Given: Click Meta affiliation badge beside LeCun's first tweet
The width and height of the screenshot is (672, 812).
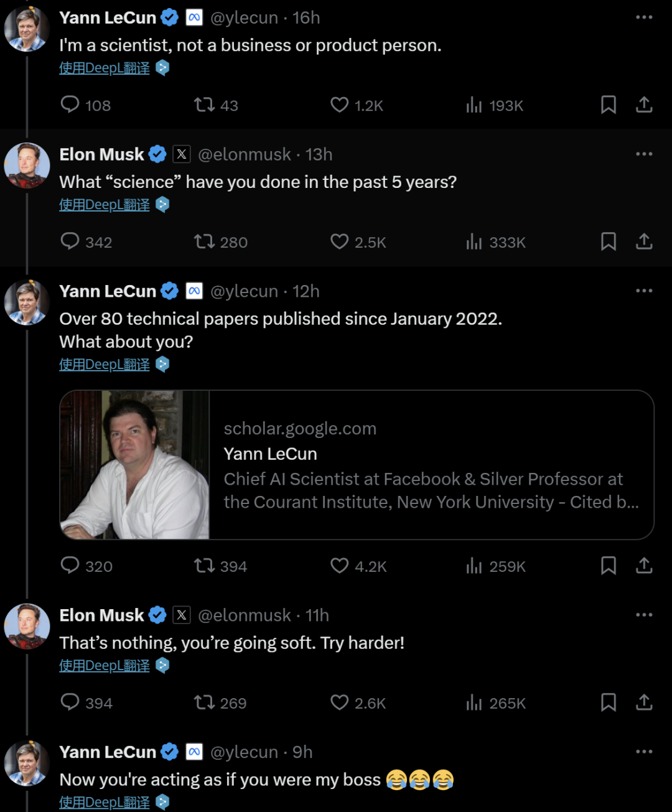Looking at the screenshot, I should click(194, 17).
